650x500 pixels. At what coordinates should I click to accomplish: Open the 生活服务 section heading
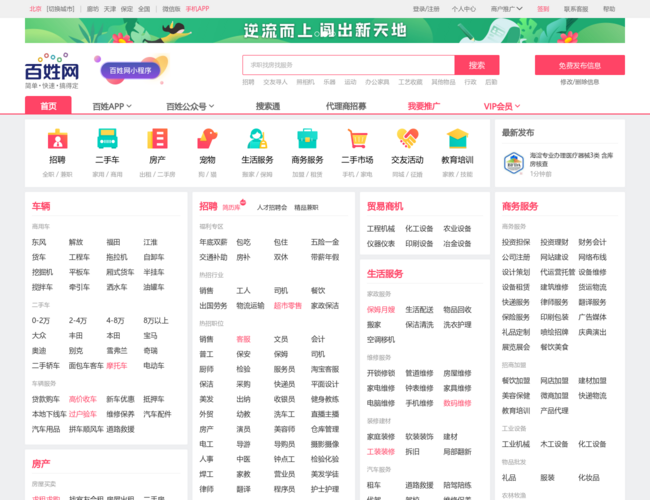(385, 274)
